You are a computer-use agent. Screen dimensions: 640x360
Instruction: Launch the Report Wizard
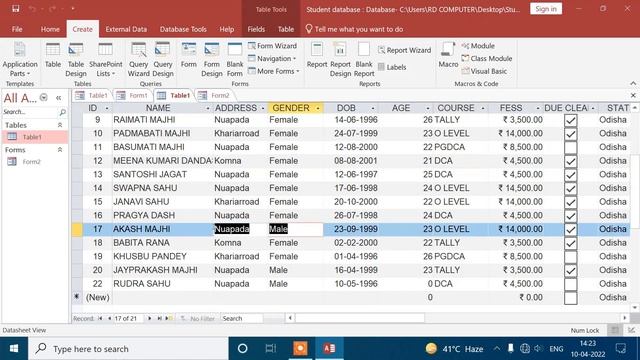pos(404,50)
